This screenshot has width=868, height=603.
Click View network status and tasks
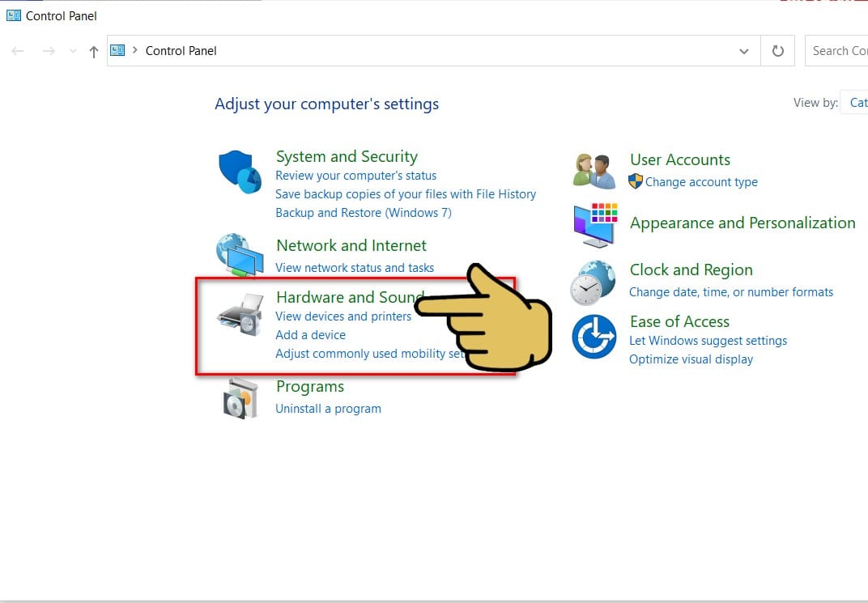pos(355,268)
